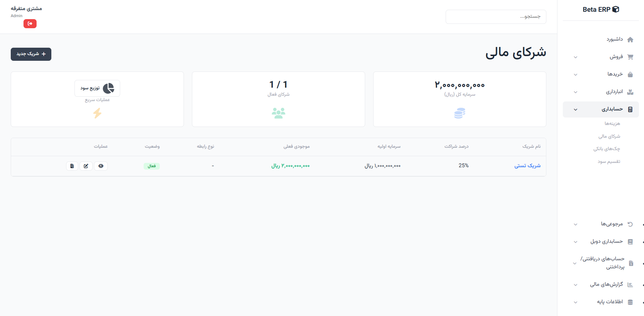Click the bag icon beside خریدها
Image resolution: width=644 pixels, height=316 pixels.
(x=630, y=75)
